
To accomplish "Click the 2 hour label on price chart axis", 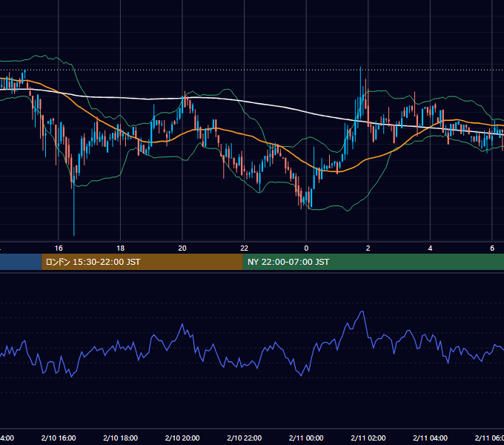I will (x=368, y=248).
